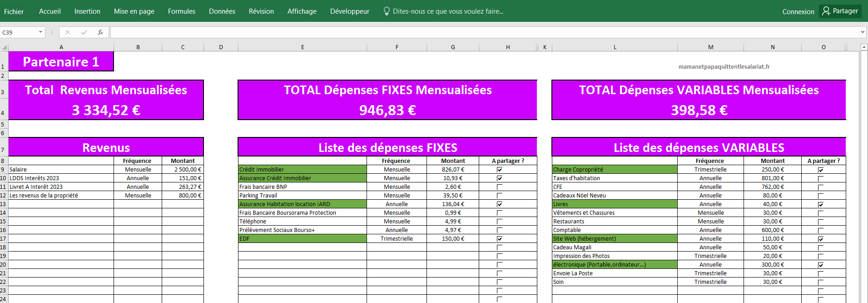The width and height of the screenshot is (868, 303).
Task: Select column A header
Action: tap(61, 47)
